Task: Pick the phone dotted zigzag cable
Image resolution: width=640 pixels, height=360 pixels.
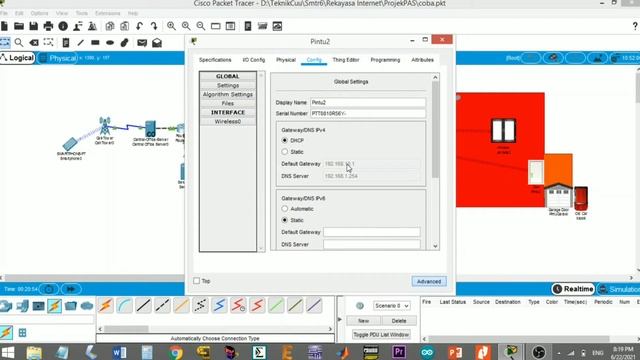Action: point(200,305)
